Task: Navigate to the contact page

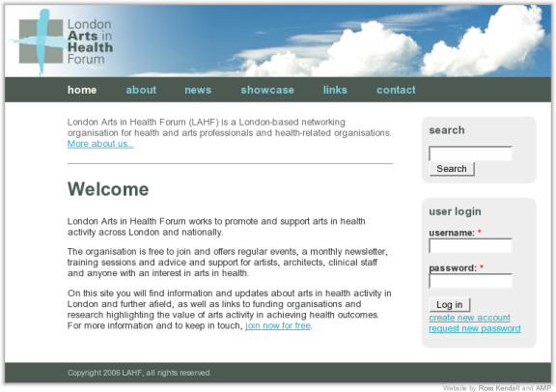Action: click(x=396, y=90)
